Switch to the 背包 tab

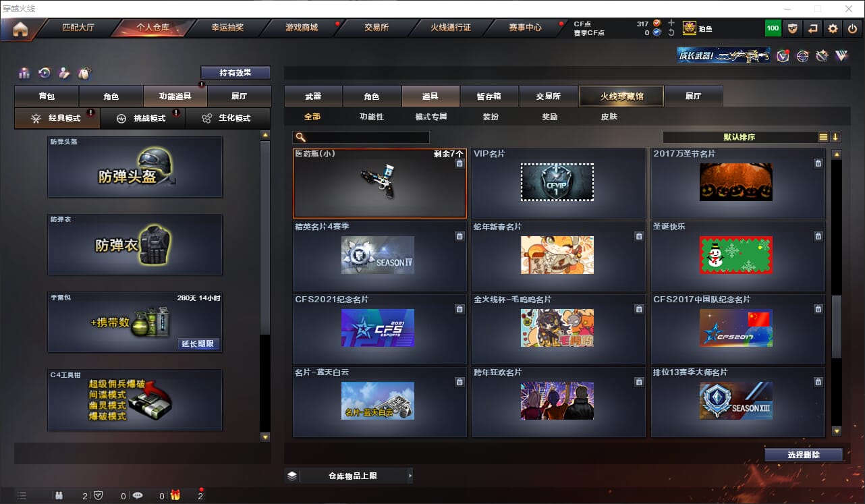pyautogui.click(x=47, y=96)
